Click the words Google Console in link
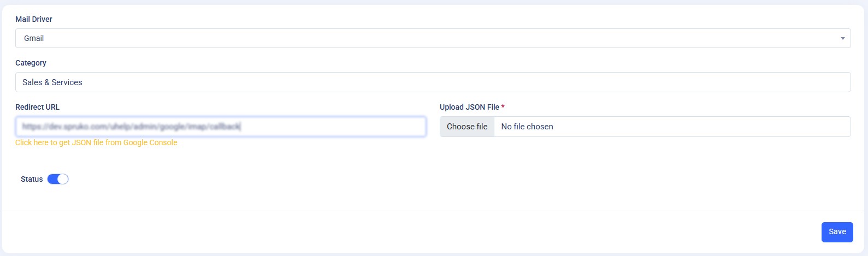 tap(150, 142)
